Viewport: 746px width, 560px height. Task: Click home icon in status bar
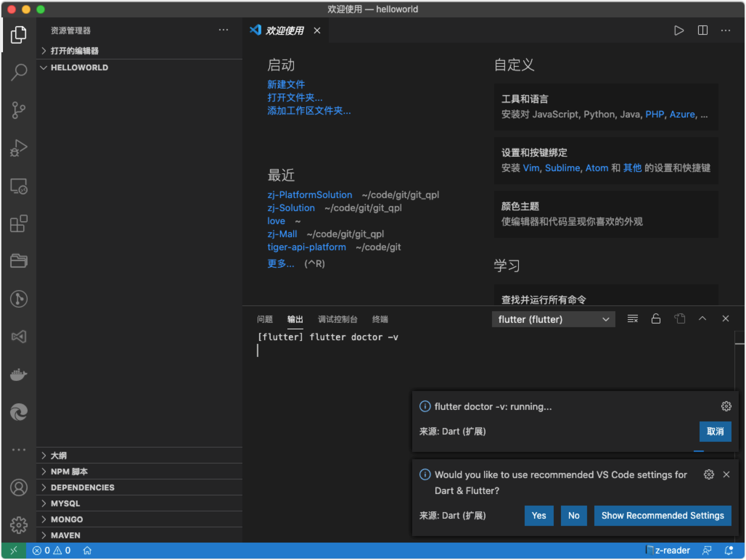[x=87, y=551]
